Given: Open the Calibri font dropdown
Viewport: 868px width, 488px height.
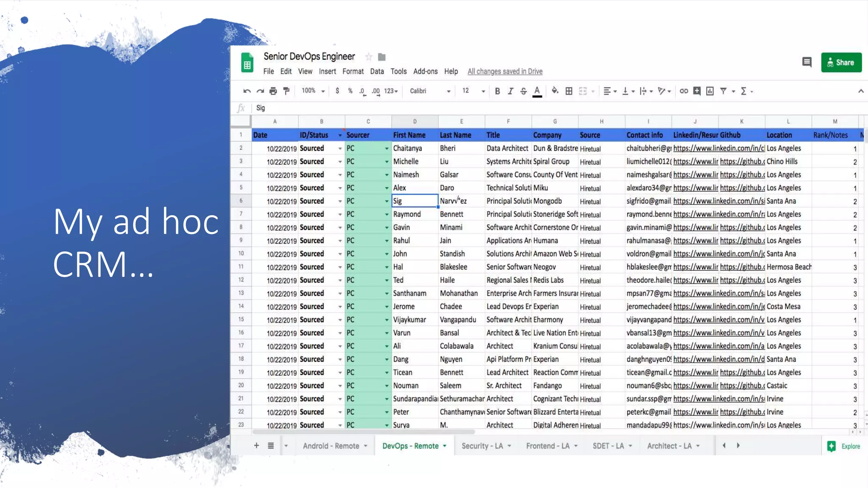Looking at the screenshot, I should tap(430, 91).
